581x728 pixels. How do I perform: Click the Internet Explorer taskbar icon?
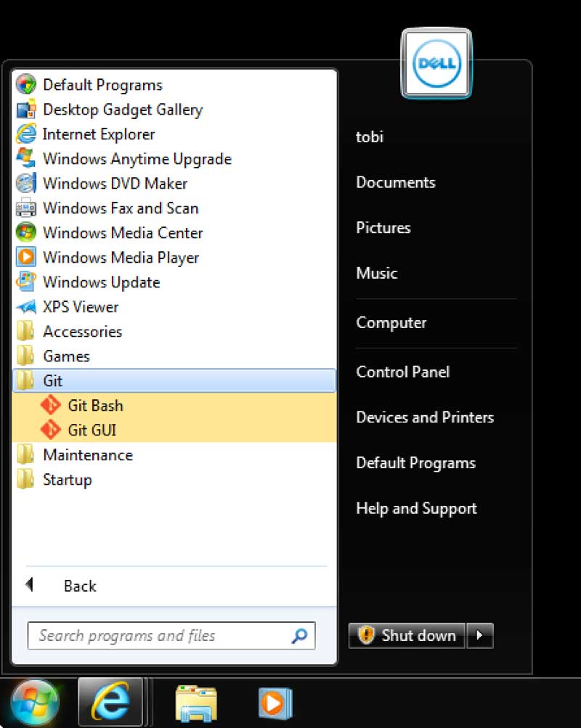110,703
